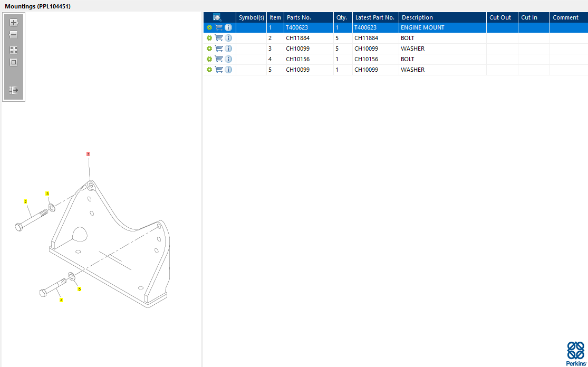Image resolution: width=588 pixels, height=367 pixels.
Task: Select part number CH10156 in Parts No. column
Action: pyautogui.click(x=309, y=59)
